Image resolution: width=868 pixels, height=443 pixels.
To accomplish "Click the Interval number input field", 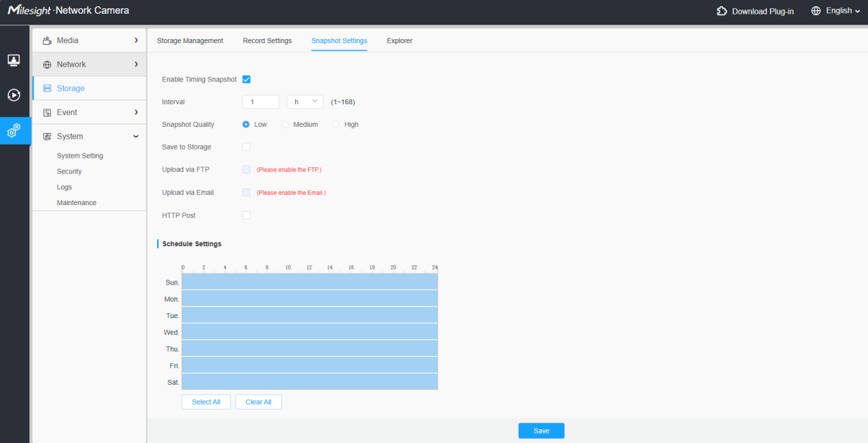I will pyautogui.click(x=261, y=101).
